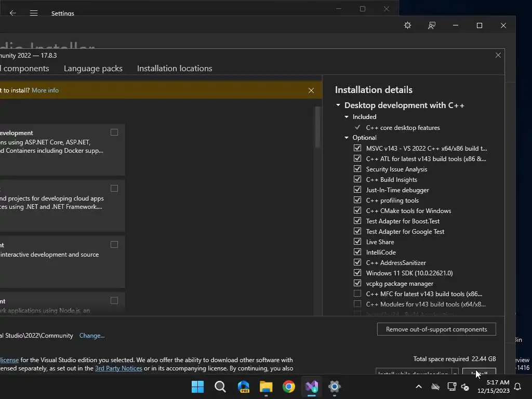Viewport: 532px width, 399px height.
Task: Click the volume tray icon
Action: 465,387
